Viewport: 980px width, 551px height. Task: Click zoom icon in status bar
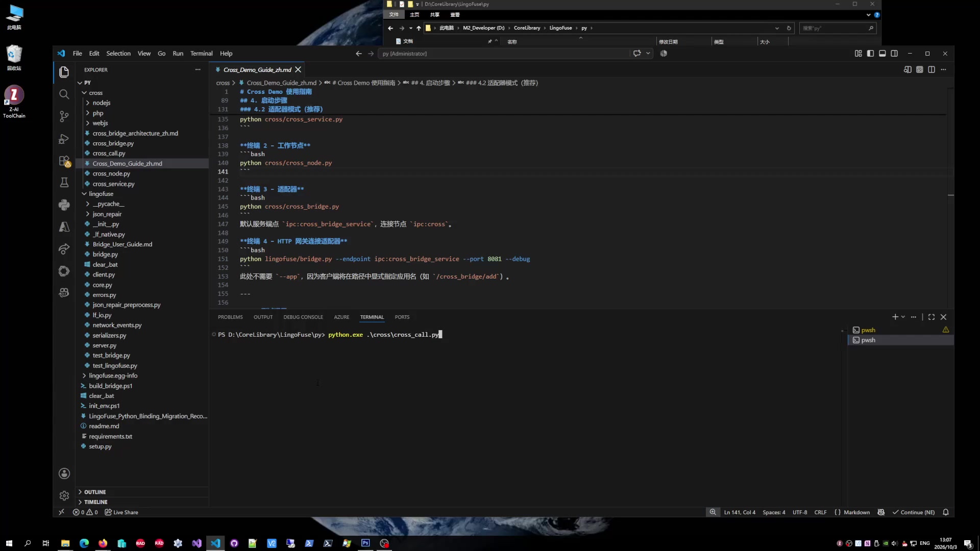713,512
